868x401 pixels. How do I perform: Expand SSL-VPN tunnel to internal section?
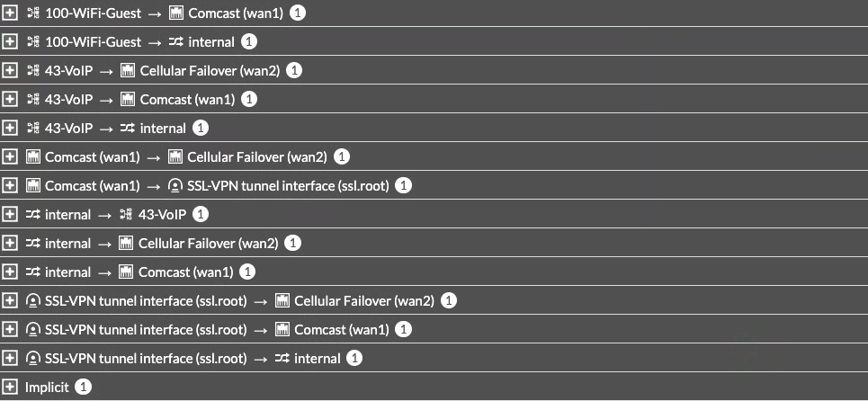[11, 359]
